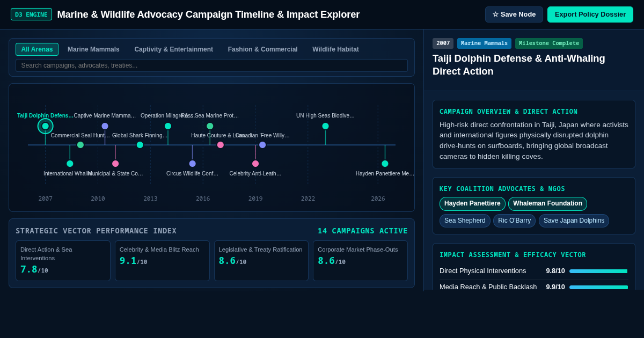Click the Save Node star button
644x338 pixels.
pyautogui.click(x=514, y=14)
